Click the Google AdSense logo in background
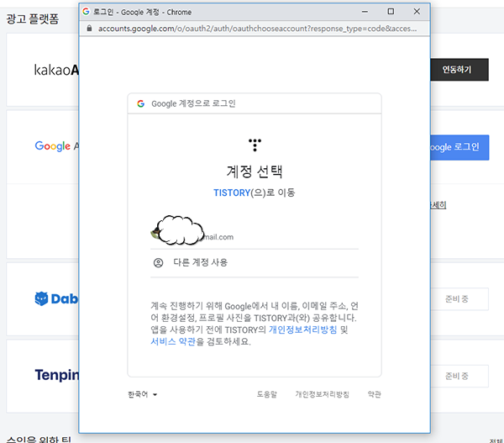504x443 pixels. 56,146
